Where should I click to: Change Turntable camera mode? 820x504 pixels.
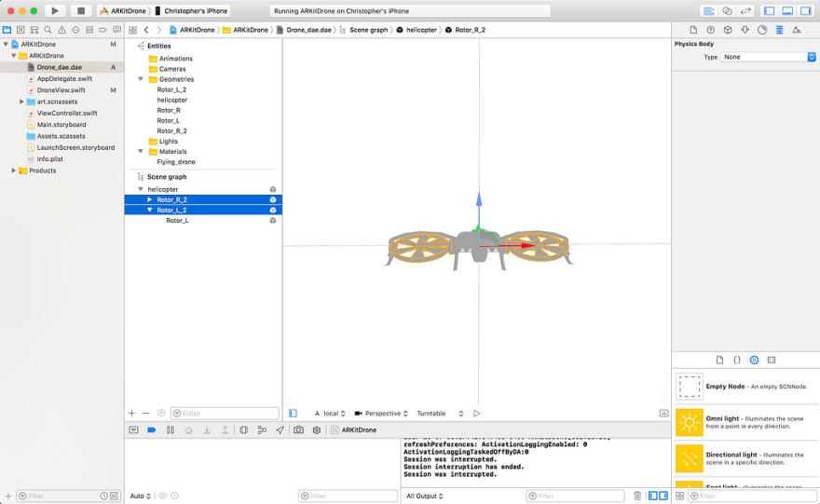coord(440,413)
